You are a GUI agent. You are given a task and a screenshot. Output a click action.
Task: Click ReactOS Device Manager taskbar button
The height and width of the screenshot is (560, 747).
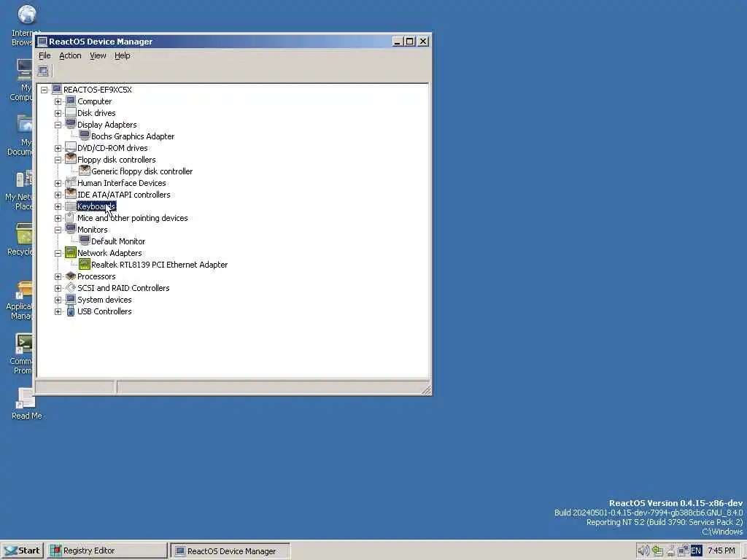(x=231, y=551)
